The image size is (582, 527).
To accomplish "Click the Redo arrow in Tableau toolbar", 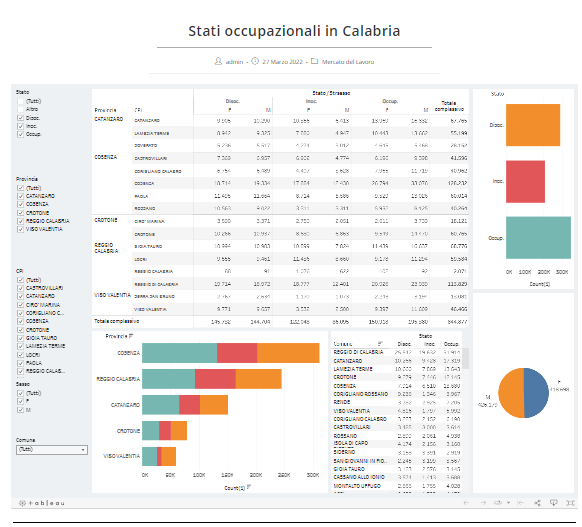I will click(483, 503).
